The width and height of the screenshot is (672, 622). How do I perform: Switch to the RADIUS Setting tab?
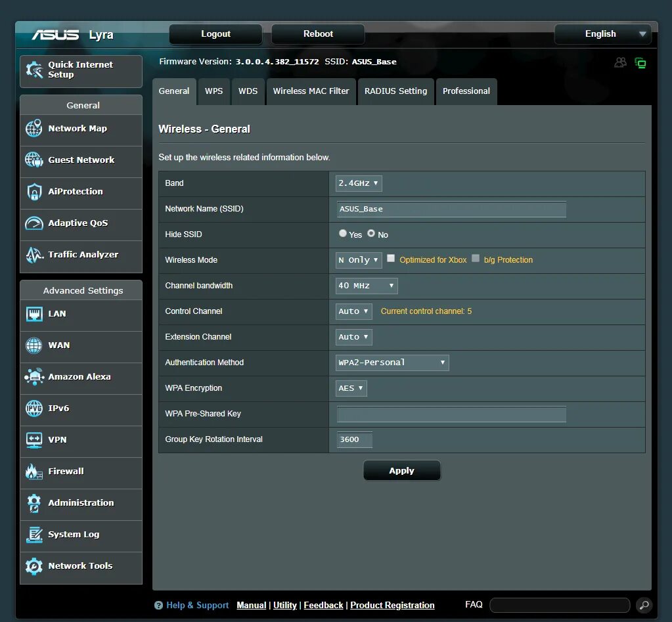[x=395, y=91]
